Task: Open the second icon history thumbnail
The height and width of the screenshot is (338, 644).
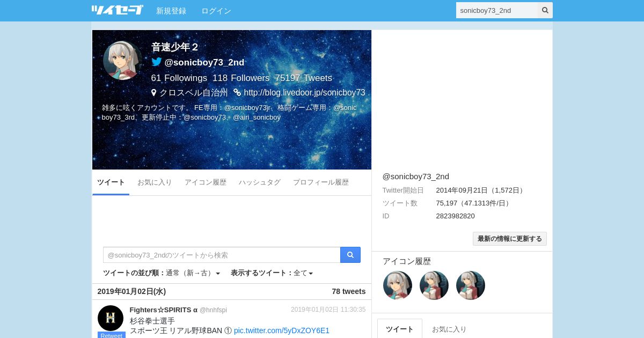Action: click(x=434, y=285)
